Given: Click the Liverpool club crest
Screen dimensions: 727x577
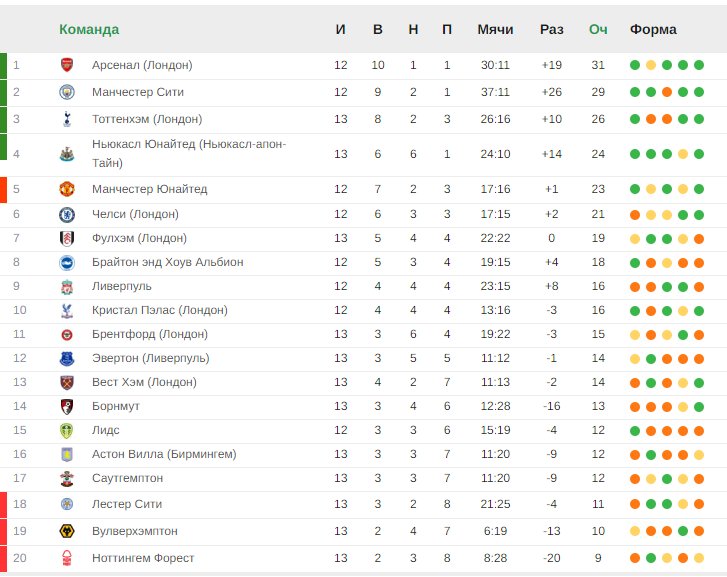Looking at the screenshot, I should 67,287.
